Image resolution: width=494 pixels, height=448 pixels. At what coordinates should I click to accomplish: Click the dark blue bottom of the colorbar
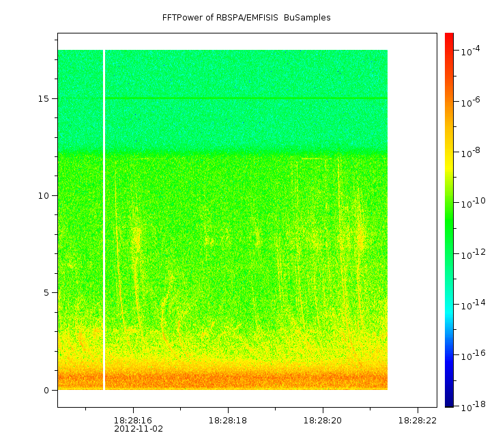pyautogui.click(x=449, y=400)
